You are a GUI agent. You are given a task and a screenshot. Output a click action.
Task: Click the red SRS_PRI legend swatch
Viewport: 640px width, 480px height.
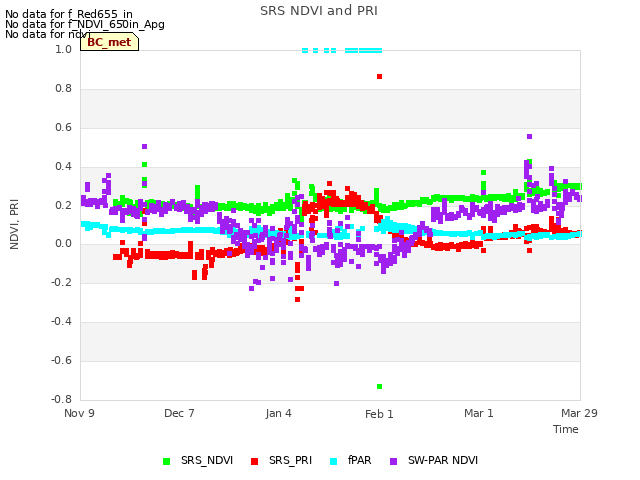click(255, 461)
